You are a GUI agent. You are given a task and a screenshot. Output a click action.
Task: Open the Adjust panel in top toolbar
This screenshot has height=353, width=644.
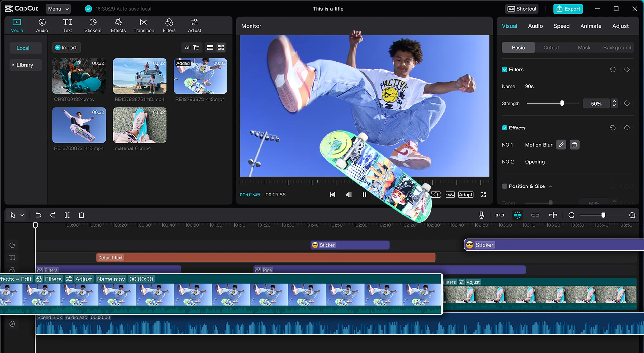click(x=194, y=25)
